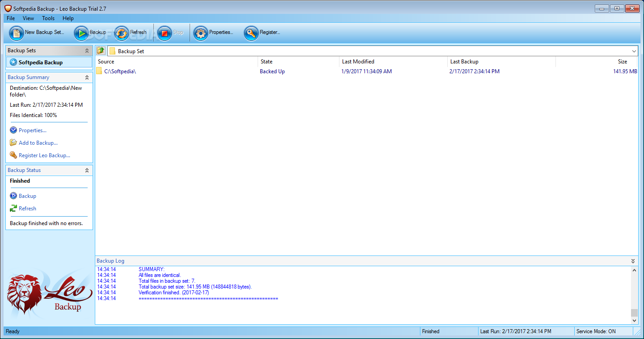Click the backup log scrollbar up arrow
Viewport: 644px width, 339px height.
tap(634, 270)
